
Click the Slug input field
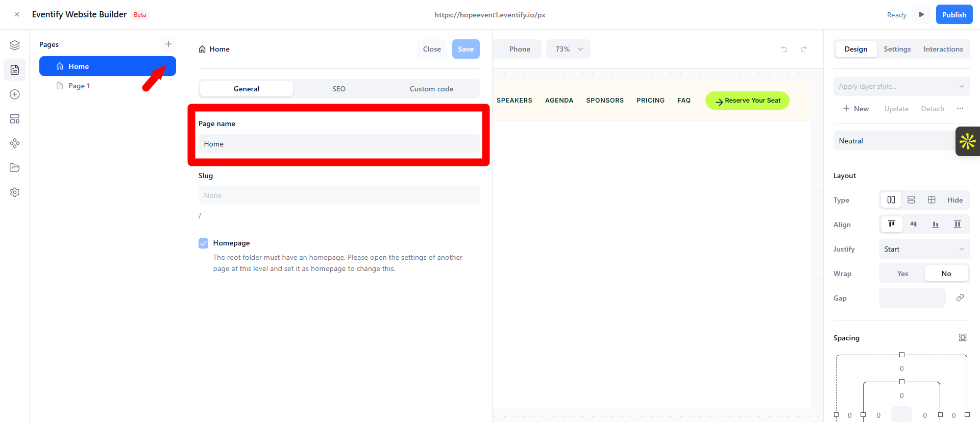[x=339, y=195]
